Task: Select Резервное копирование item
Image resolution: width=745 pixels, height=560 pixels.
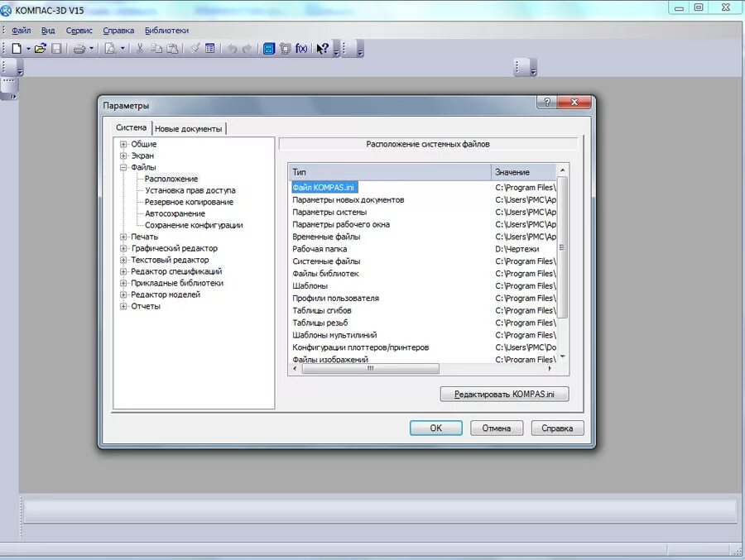Action: [x=189, y=202]
